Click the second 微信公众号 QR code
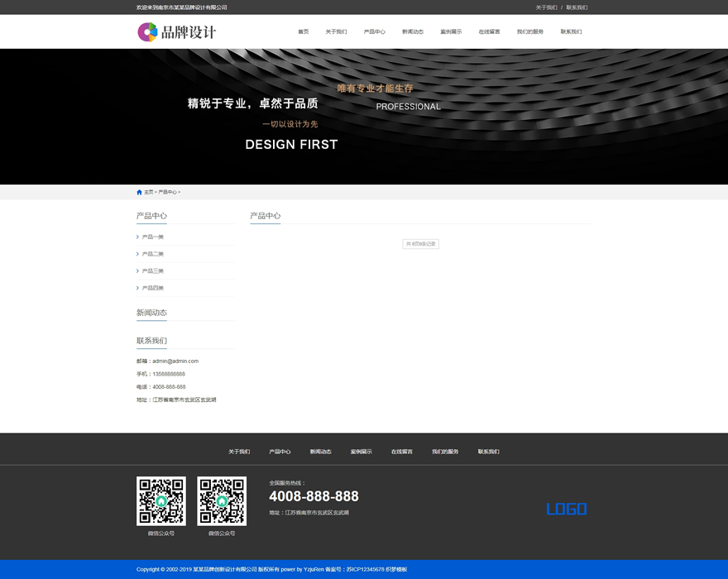Viewport: 728px width, 579px height. 222,501
